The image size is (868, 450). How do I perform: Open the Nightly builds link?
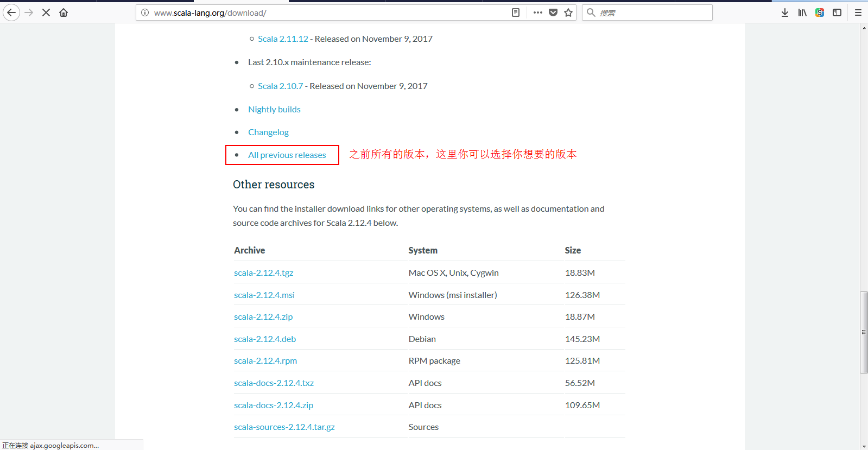click(x=274, y=110)
